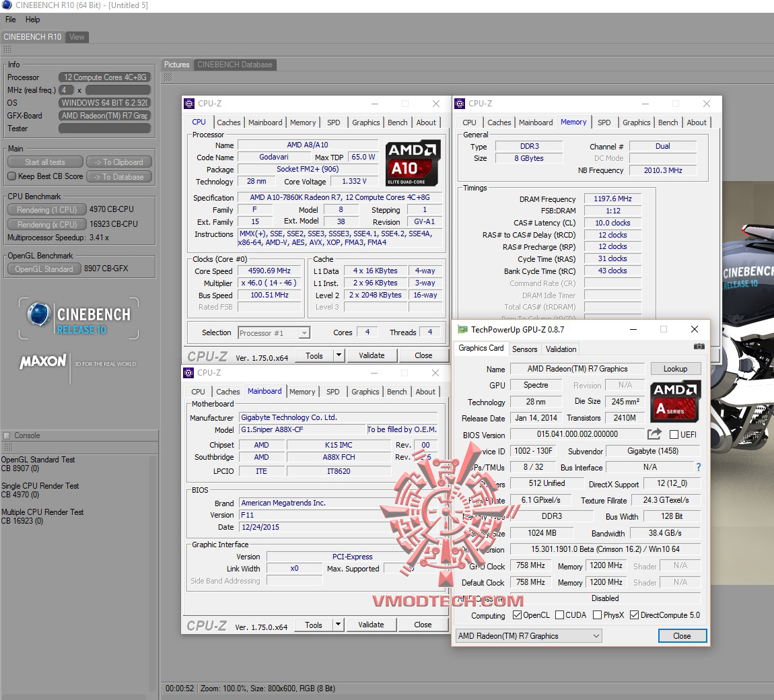Click 'Multiple CPU Render Test' console line
The image size is (774, 700).
click(42, 512)
